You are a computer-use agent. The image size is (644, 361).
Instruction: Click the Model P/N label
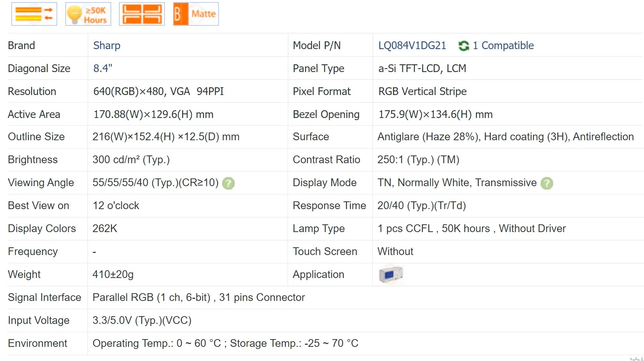point(317,46)
